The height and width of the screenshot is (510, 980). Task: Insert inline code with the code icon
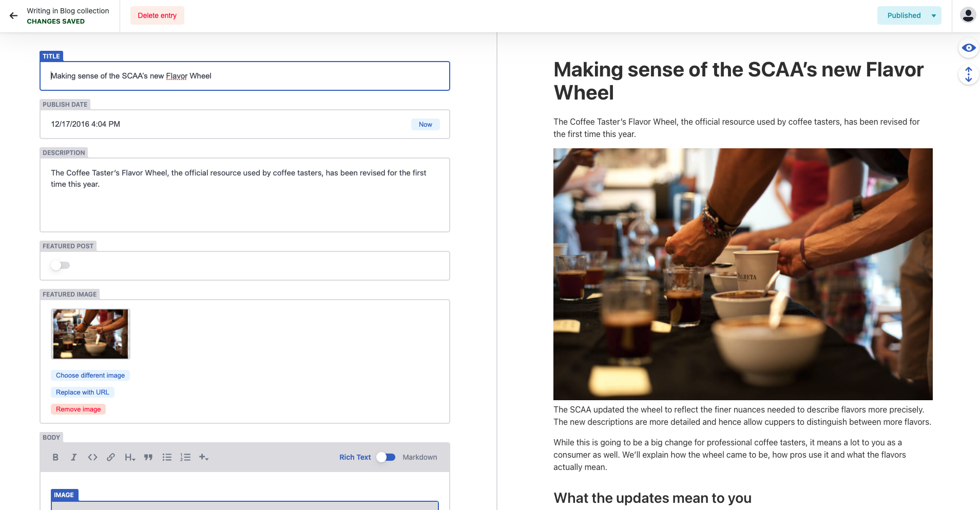tap(92, 457)
